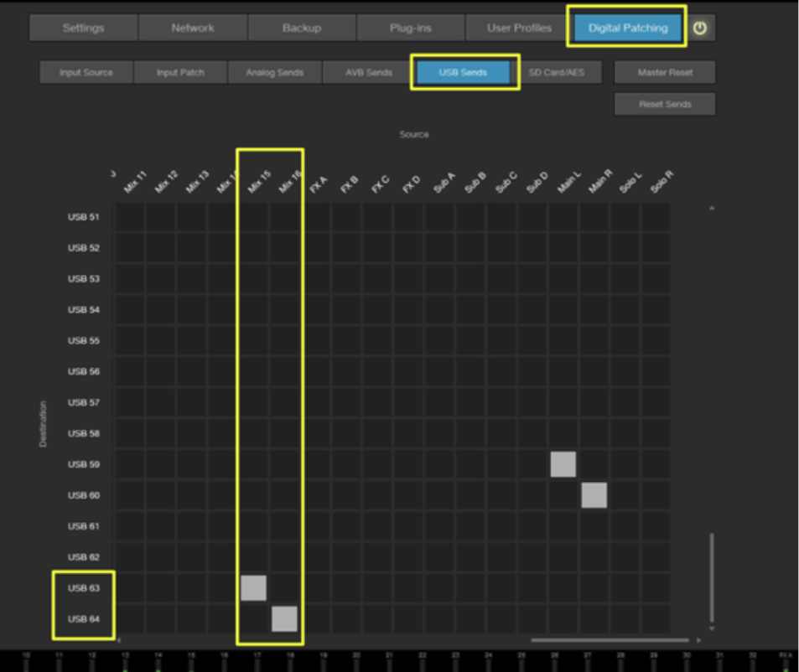Select the Analog Sends sub-tab

coord(275,73)
